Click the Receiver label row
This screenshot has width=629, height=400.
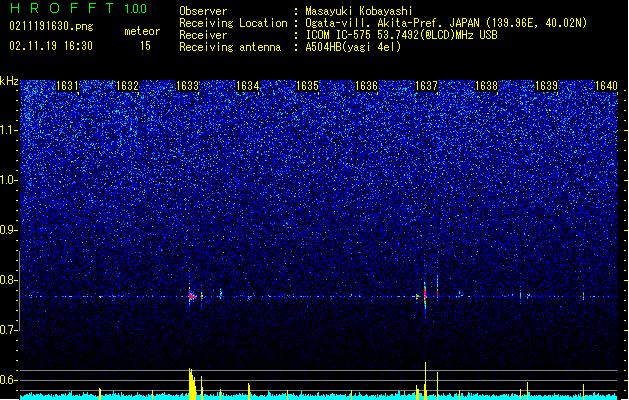(x=203, y=35)
